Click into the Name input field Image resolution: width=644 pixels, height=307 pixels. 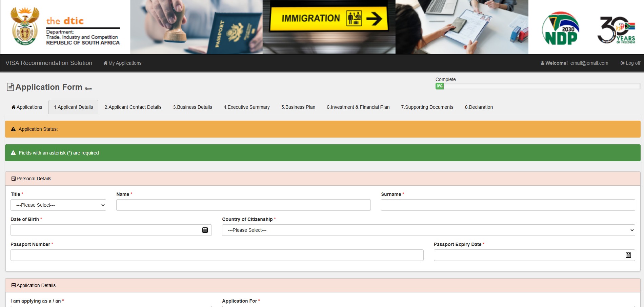[x=243, y=205]
